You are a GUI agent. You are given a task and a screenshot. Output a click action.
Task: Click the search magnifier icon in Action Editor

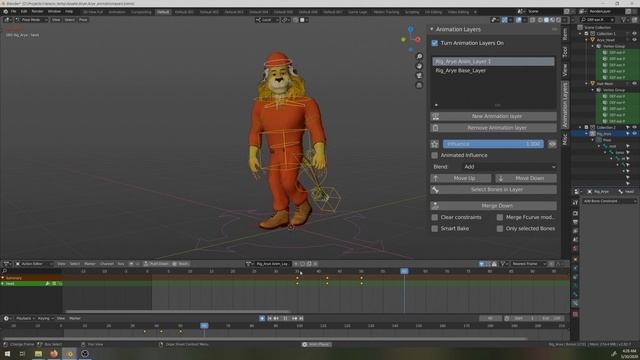point(4,271)
